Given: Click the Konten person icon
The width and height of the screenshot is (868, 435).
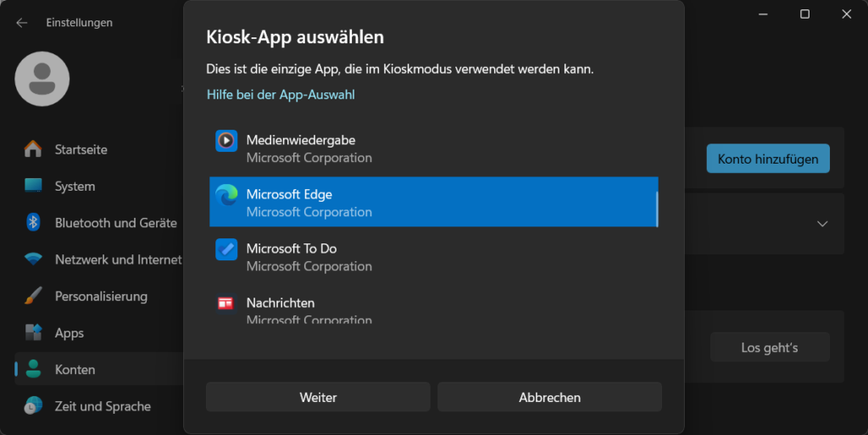Looking at the screenshot, I should pyautogui.click(x=33, y=369).
